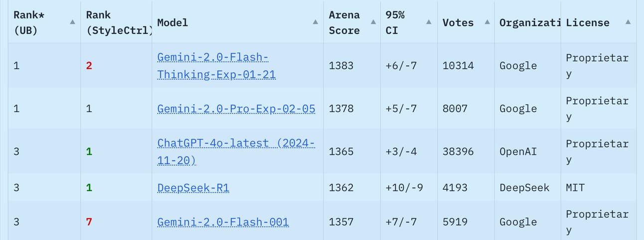This screenshot has height=240, width=644.
Task: Click the Arena Score header text
Action: pyautogui.click(x=344, y=22)
